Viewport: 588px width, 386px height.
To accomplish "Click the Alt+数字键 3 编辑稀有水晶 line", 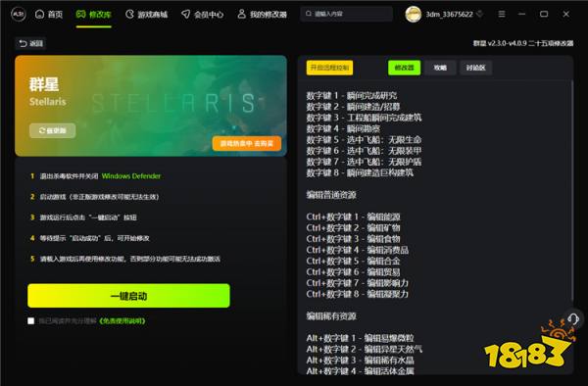I will tap(360, 361).
